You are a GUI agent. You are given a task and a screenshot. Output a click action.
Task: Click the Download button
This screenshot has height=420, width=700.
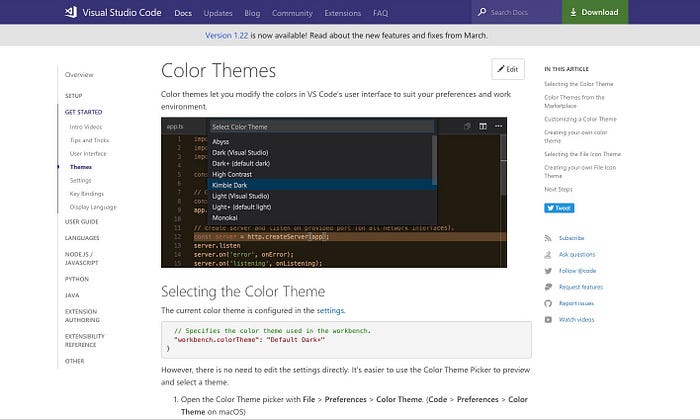coord(595,12)
